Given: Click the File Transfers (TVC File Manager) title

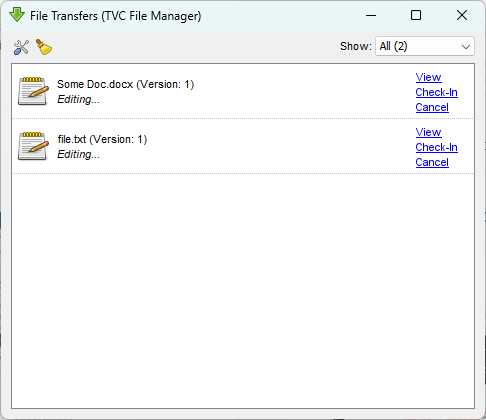Looking at the screenshot, I should pos(116,16).
